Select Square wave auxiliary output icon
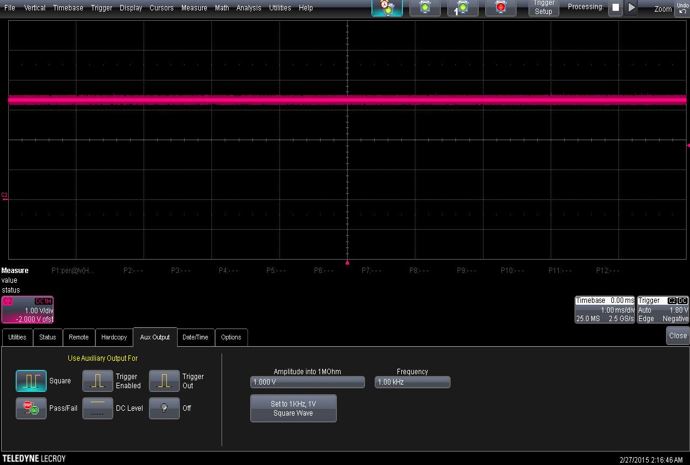 click(31, 381)
